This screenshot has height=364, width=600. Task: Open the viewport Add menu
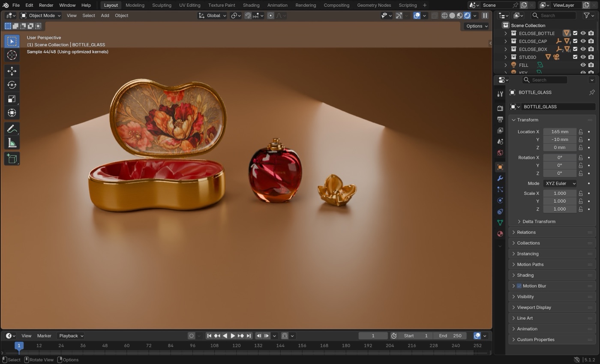[x=105, y=15]
